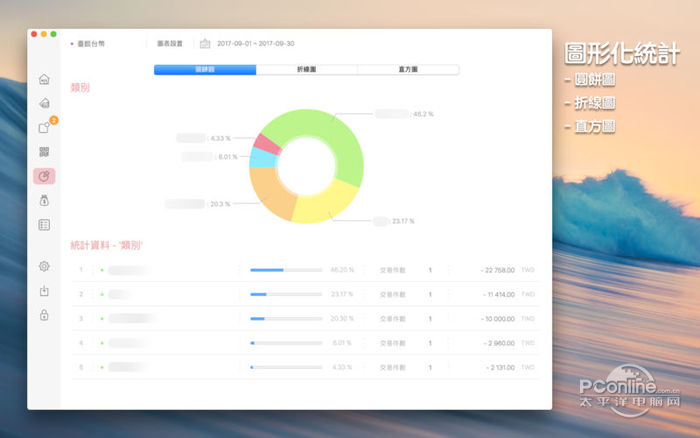The width and height of the screenshot is (700, 438).
Task: Click the import download icon in sidebar
Action: coord(44,291)
